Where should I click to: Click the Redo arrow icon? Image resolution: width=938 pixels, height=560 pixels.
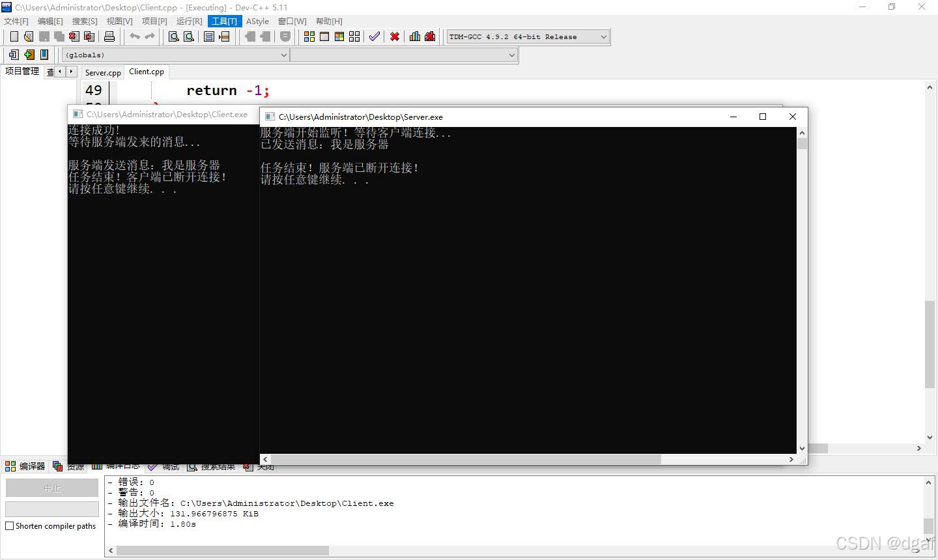[149, 36]
